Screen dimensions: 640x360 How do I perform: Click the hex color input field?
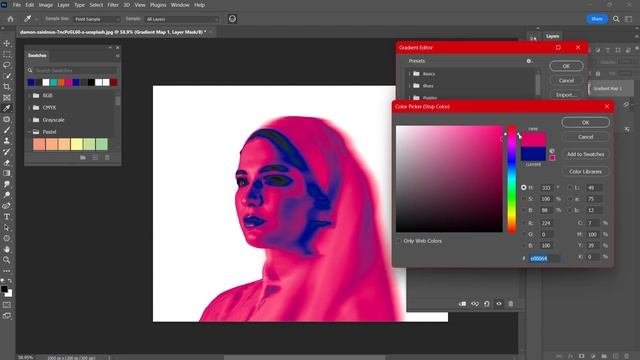click(544, 258)
